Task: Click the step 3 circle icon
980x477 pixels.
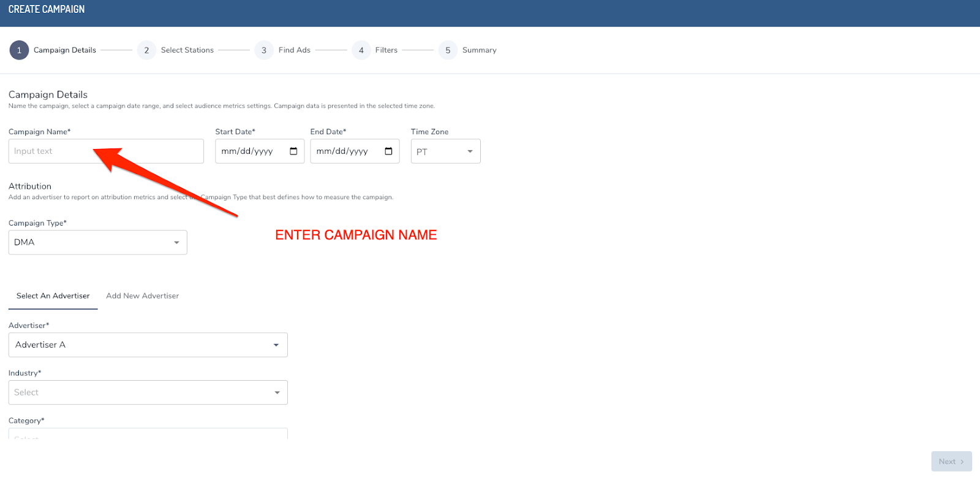Action: (x=264, y=50)
